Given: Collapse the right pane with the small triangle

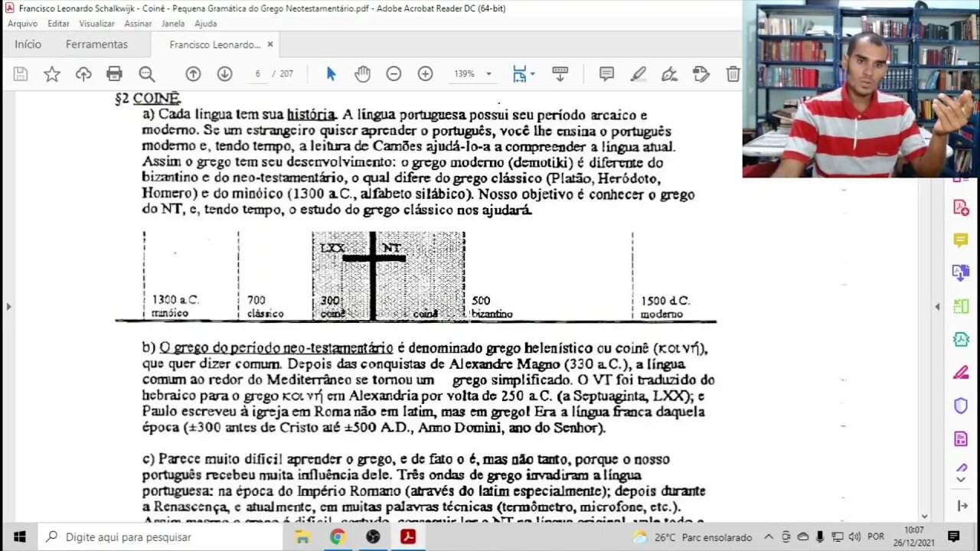Looking at the screenshot, I should tap(937, 307).
